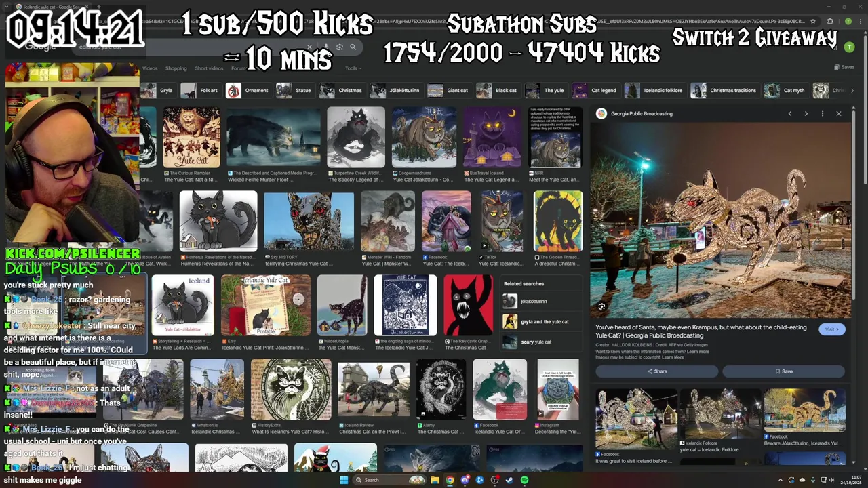The height and width of the screenshot is (488, 868).
Task: Click the search-by-image icon in search bar
Action: [339, 47]
